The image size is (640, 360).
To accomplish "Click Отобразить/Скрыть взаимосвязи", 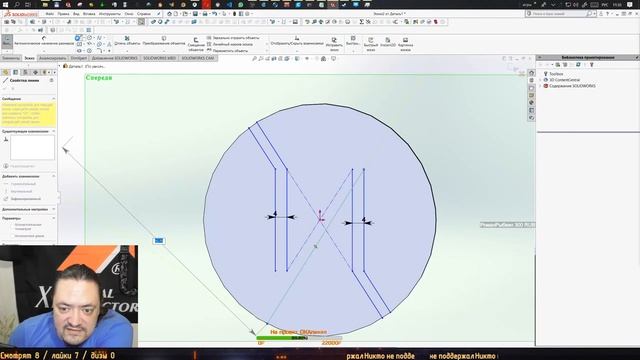I will tap(297, 41).
